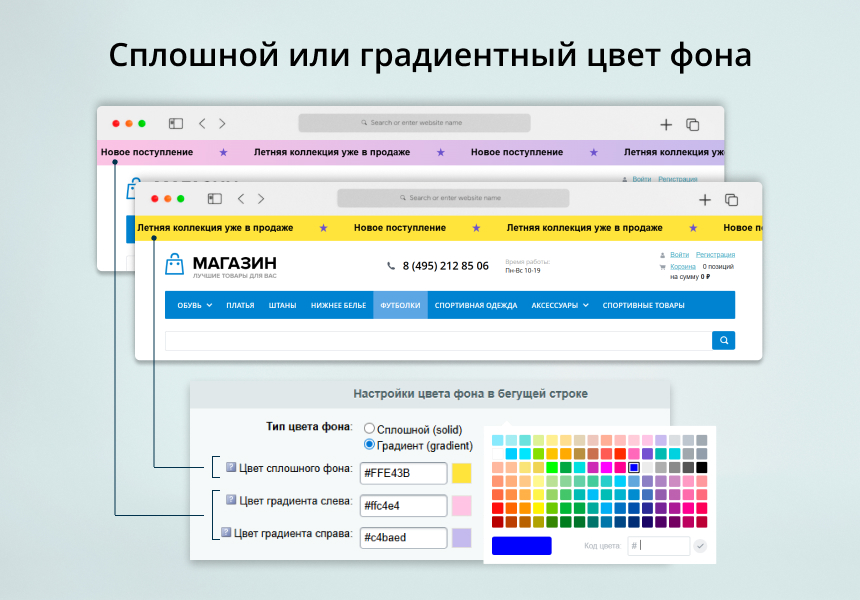860x600 pixels.
Task: Select the Сплошной (solid) radio option
Action: tap(369, 428)
